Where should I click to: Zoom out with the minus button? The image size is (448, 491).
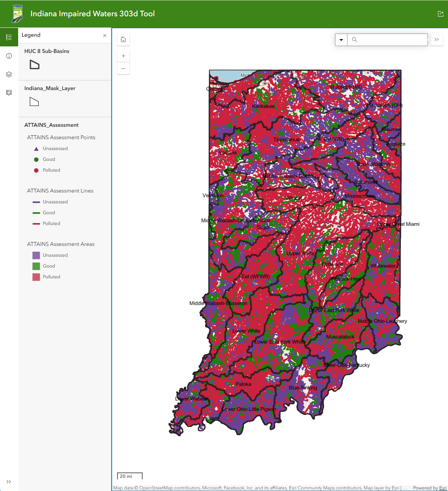(x=123, y=68)
